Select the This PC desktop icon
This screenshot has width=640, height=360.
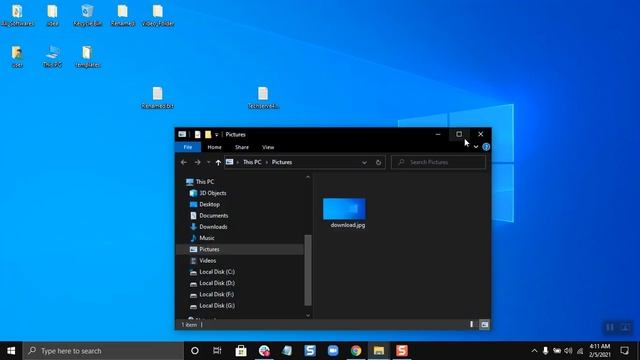pyautogui.click(x=52, y=56)
